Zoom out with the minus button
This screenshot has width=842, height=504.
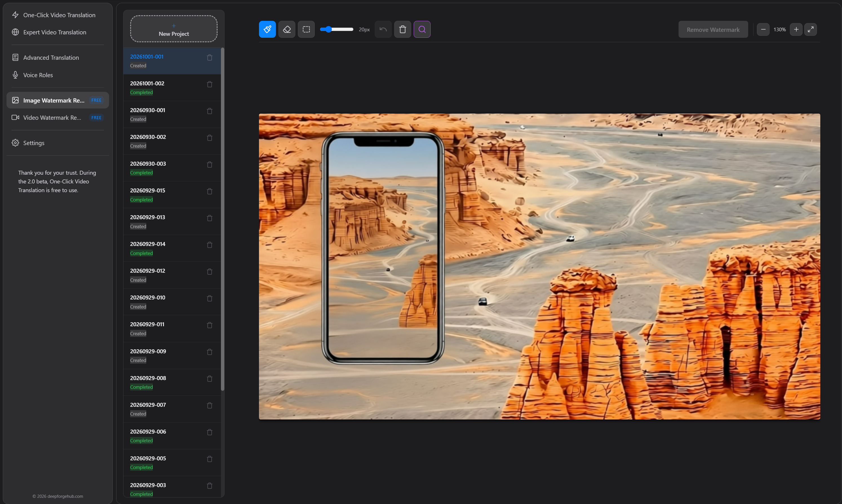pos(763,30)
